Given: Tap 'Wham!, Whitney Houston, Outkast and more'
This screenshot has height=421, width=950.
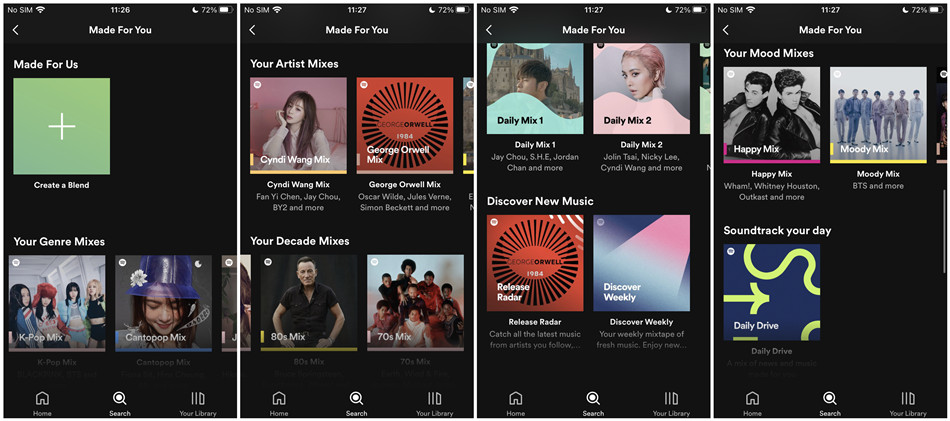Looking at the screenshot, I should click(x=772, y=191).
